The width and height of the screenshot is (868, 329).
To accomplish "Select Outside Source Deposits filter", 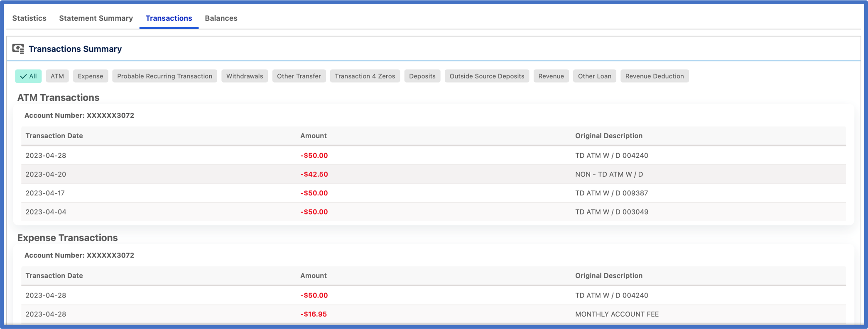I will [x=487, y=76].
